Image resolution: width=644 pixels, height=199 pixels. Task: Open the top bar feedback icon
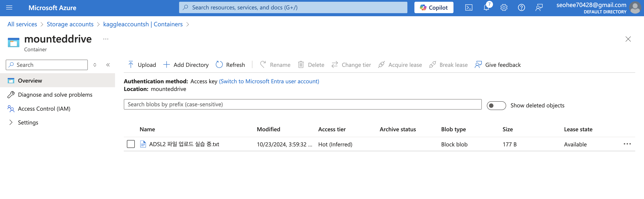(539, 7)
